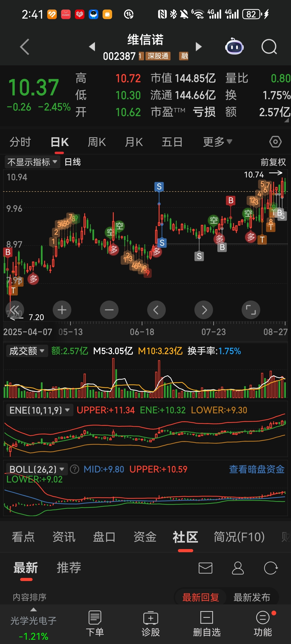Sort posts by 最新回复
The height and width of the screenshot is (644, 291).
coord(201,597)
